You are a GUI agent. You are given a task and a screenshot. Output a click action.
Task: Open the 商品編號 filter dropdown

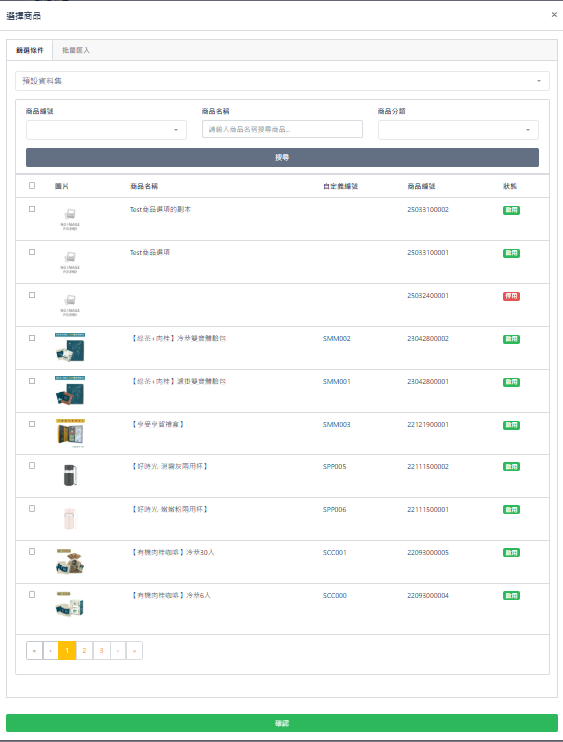pyautogui.click(x=106, y=130)
